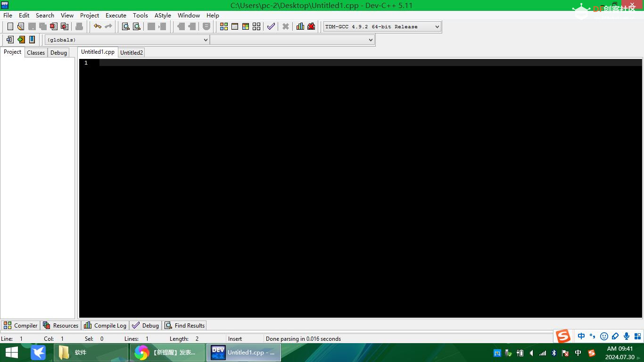Open the compiler set dropdown TDM-GCC 4.9.2

(x=382, y=27)
